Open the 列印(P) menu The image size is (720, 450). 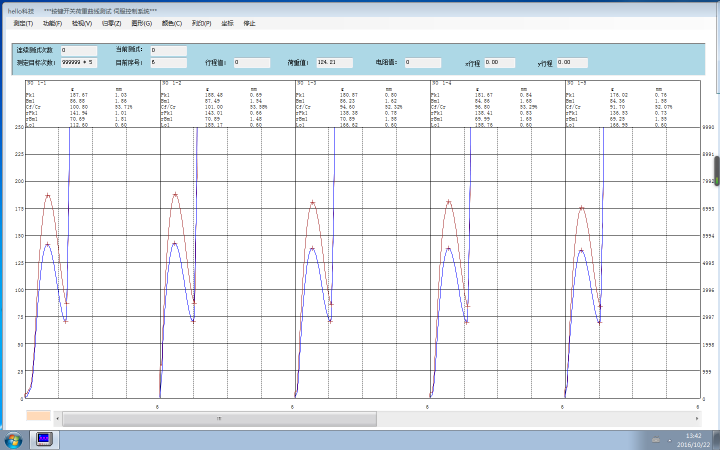tap(201, 22)
